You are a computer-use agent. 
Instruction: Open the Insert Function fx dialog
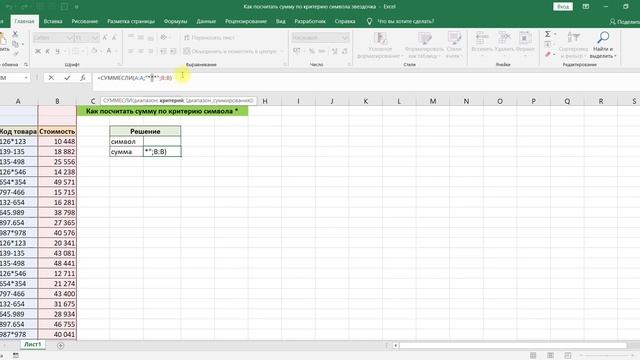coord(82,78)
